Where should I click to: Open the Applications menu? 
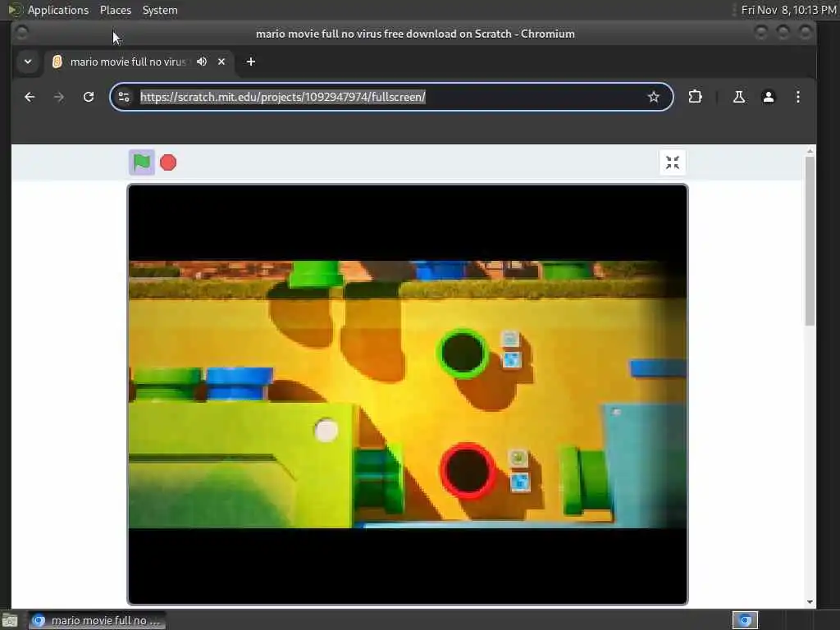[58, 10]
